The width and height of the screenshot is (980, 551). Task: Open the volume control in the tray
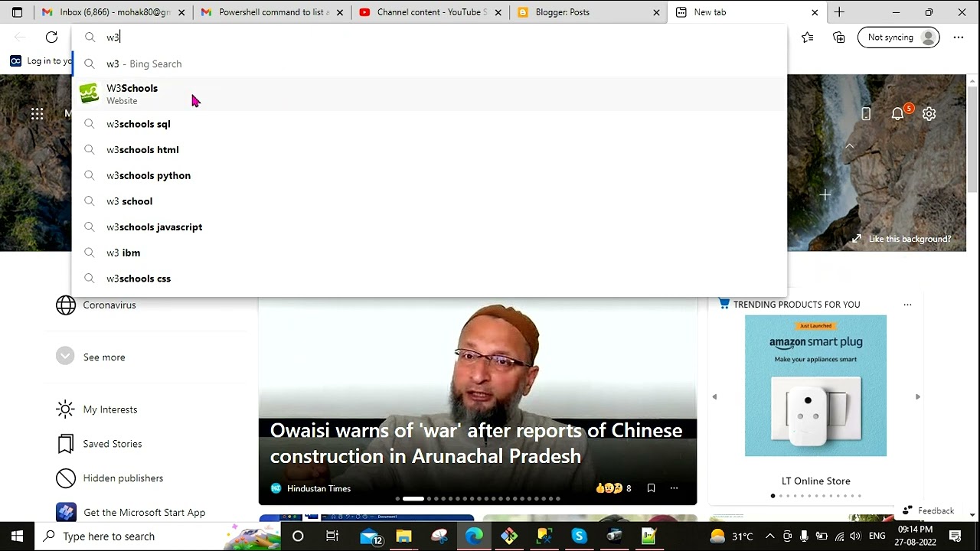[855, 536]
